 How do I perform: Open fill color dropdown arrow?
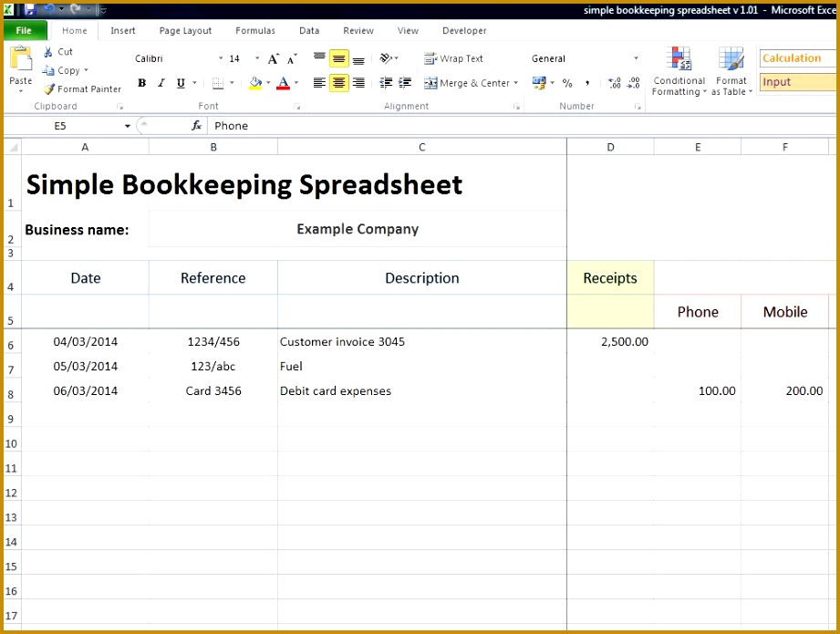coord(268,83)
